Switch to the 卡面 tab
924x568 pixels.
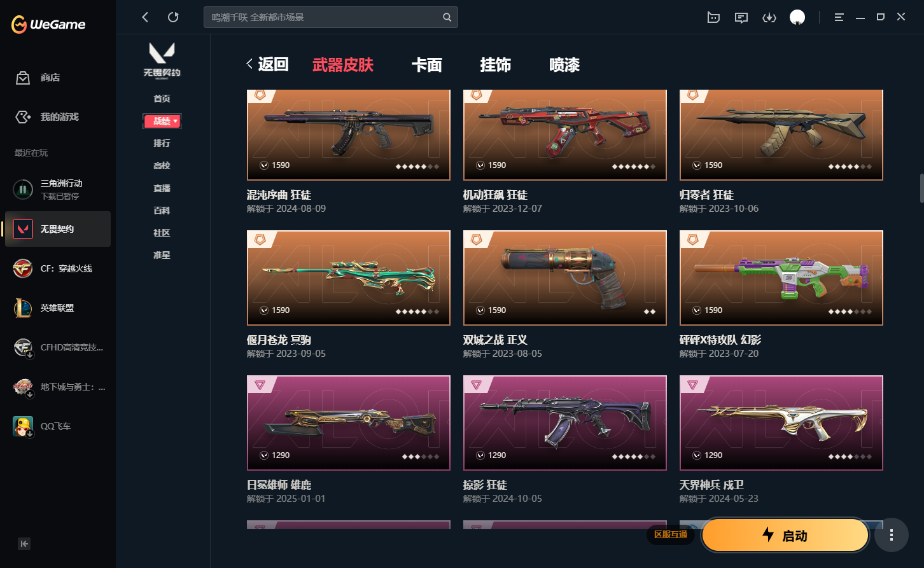tap(427, 65)
